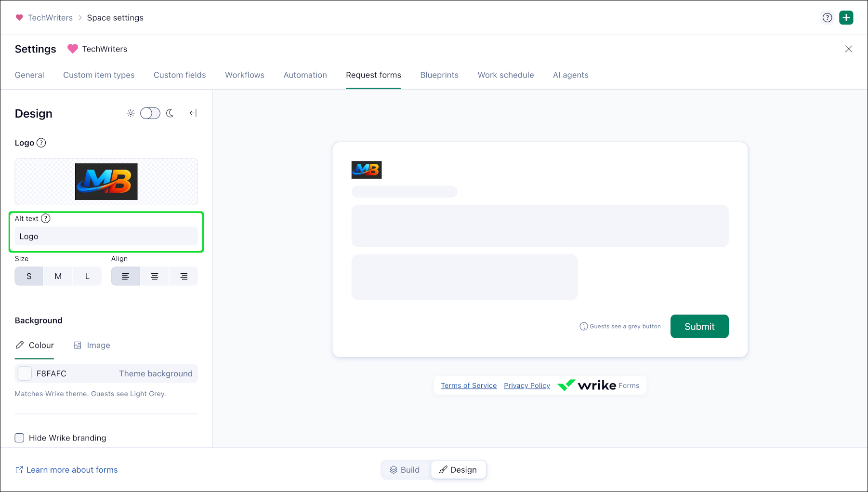Click the green plus create button

point(846,18)
